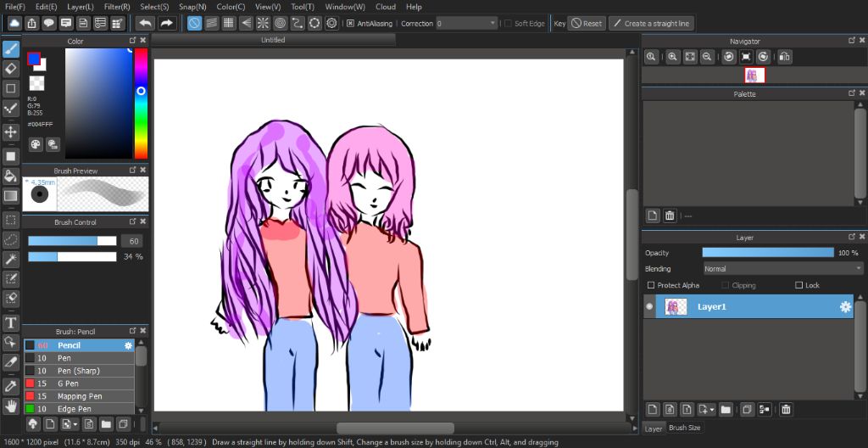Click the Navigator canvas thumbnail
Viewport: 868px width, 448px height.
(x=754, y=75)
